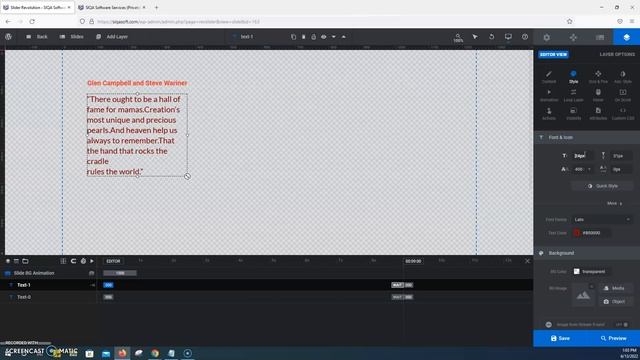Open the Content layer option
Viewport: 640px width, 360px height.
click(x=549, y=76)
